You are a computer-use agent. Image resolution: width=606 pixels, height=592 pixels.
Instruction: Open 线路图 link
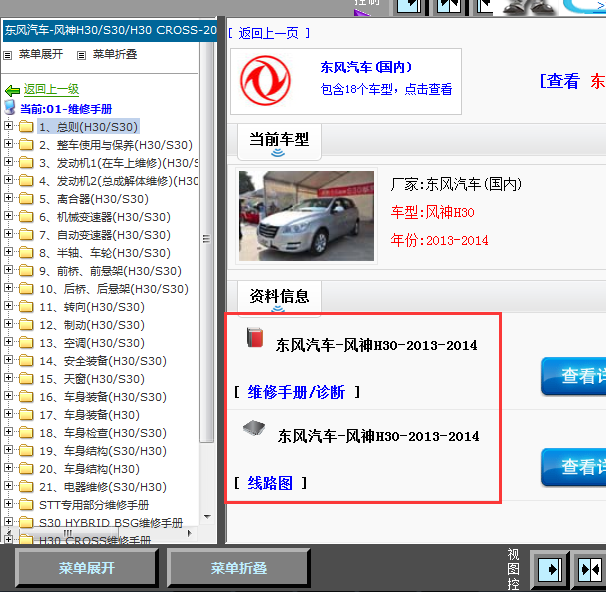tap(270, 483)
